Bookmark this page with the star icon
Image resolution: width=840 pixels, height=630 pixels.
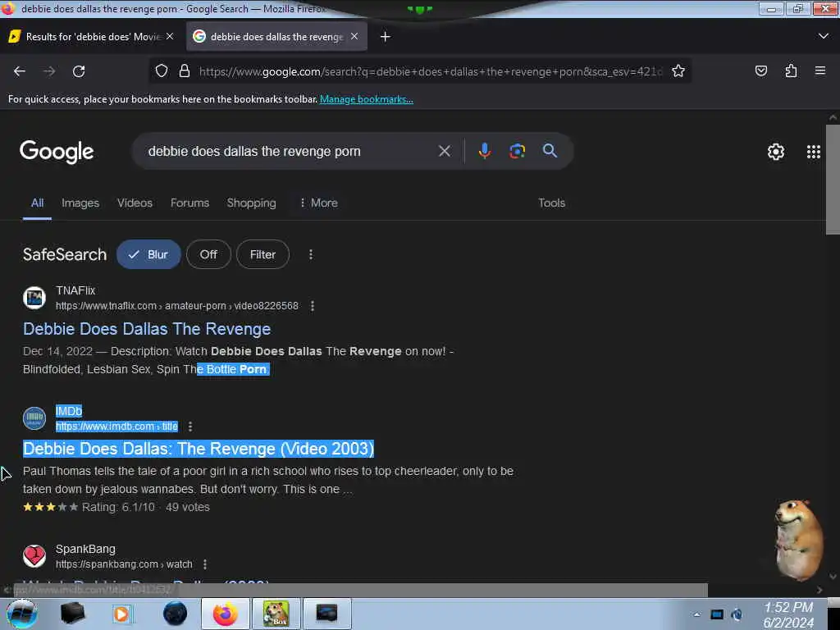coord(678,71)
